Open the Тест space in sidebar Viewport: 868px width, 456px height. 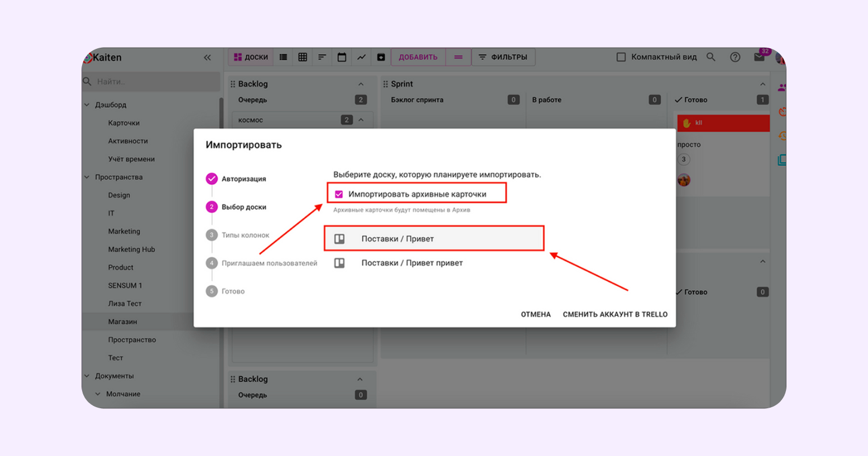[115, 358]
